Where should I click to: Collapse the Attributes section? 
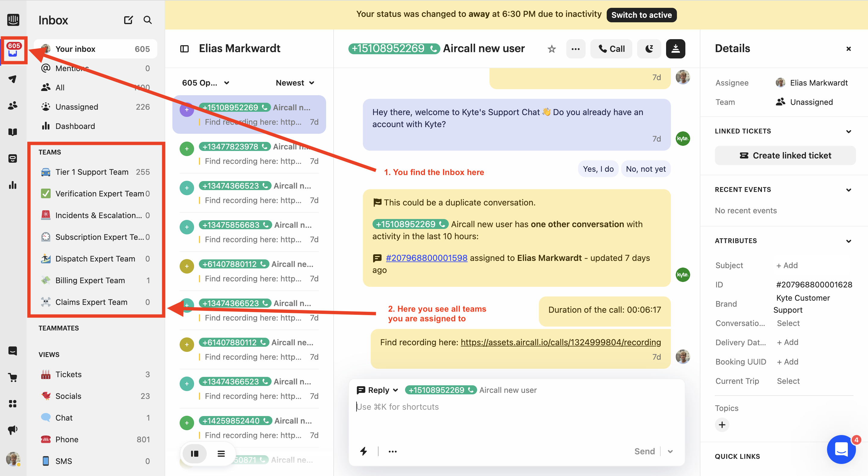(848, 241)
